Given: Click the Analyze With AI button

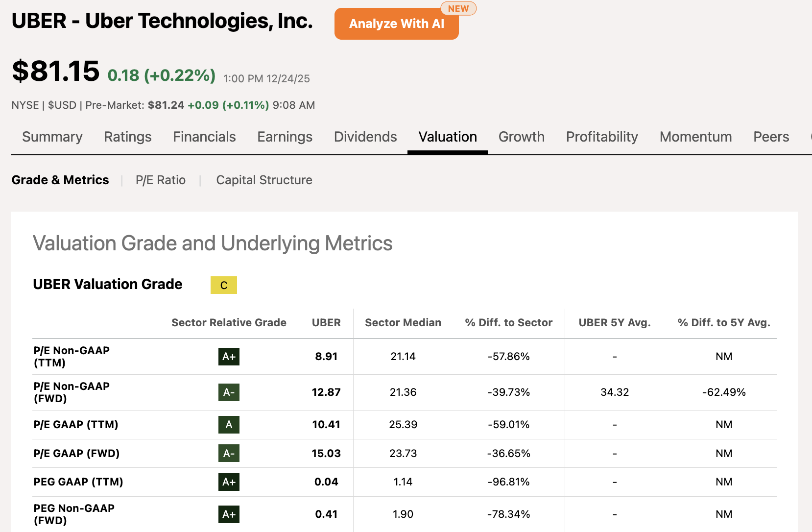Looking at the screenshot, I should point(396,24).
